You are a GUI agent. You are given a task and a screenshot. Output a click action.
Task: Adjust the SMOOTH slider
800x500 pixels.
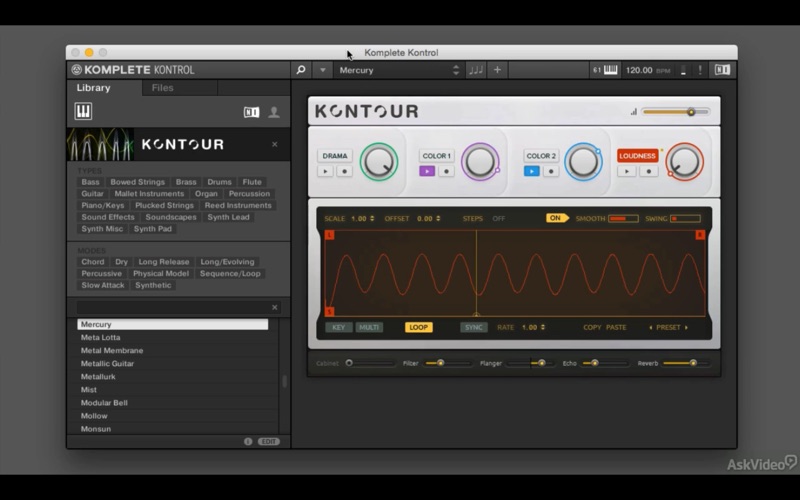(x=623, y=218)
